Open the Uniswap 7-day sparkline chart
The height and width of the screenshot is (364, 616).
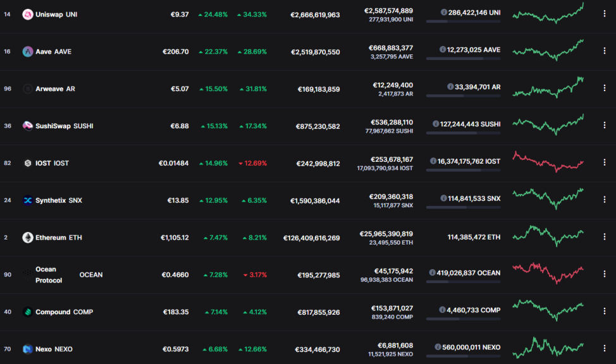tap(548, 14)
